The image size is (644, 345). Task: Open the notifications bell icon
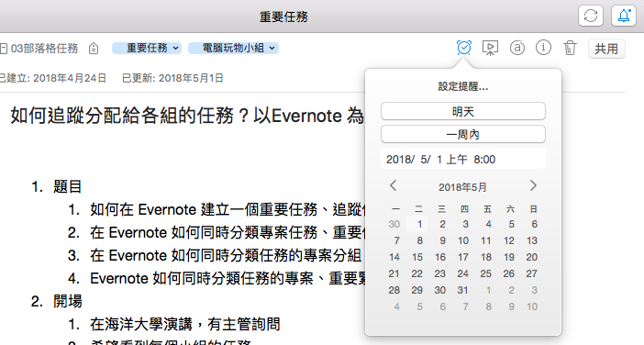[x=624, y=16]
